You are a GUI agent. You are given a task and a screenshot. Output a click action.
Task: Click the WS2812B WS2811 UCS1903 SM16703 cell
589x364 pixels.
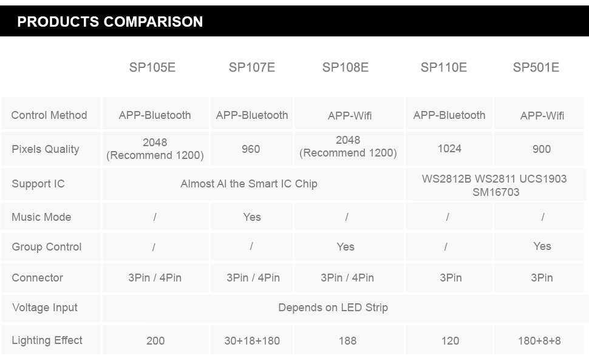[x=495, y=185]
